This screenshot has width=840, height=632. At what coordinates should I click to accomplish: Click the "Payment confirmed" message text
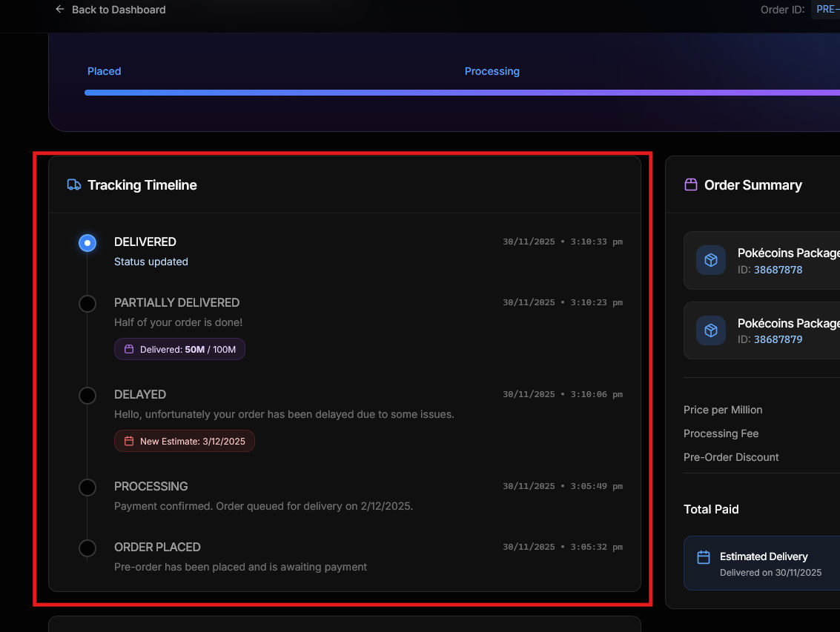pos(264,506)
